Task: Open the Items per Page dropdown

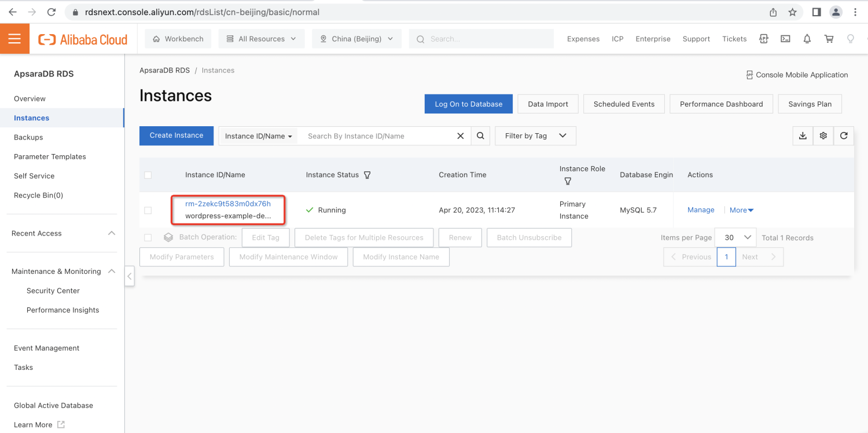Action: (735, 237)
